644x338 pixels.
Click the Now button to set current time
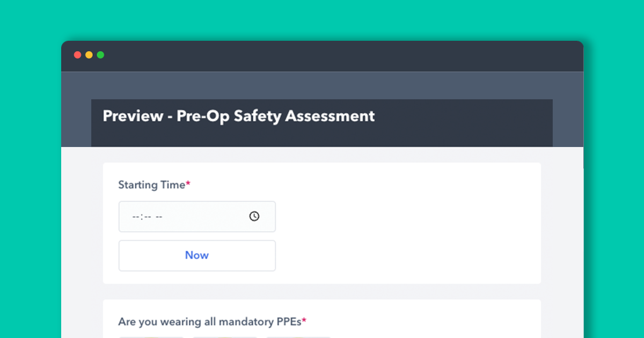[197, 255]
